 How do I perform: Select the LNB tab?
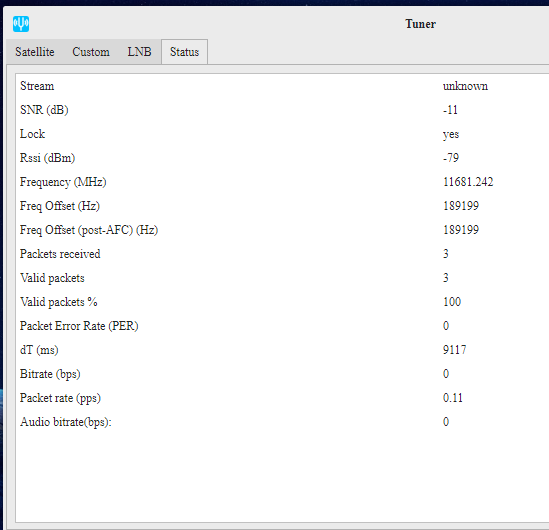pos(139,52)
